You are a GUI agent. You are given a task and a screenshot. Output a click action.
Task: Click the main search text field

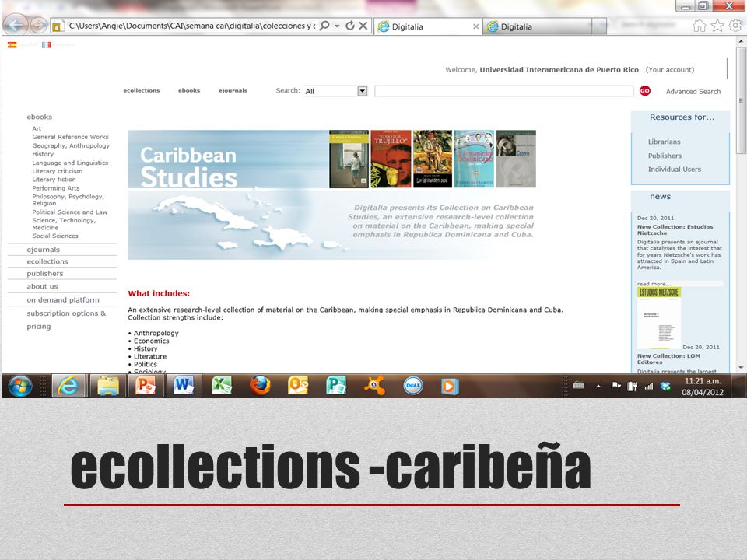[x=504, y=91]
